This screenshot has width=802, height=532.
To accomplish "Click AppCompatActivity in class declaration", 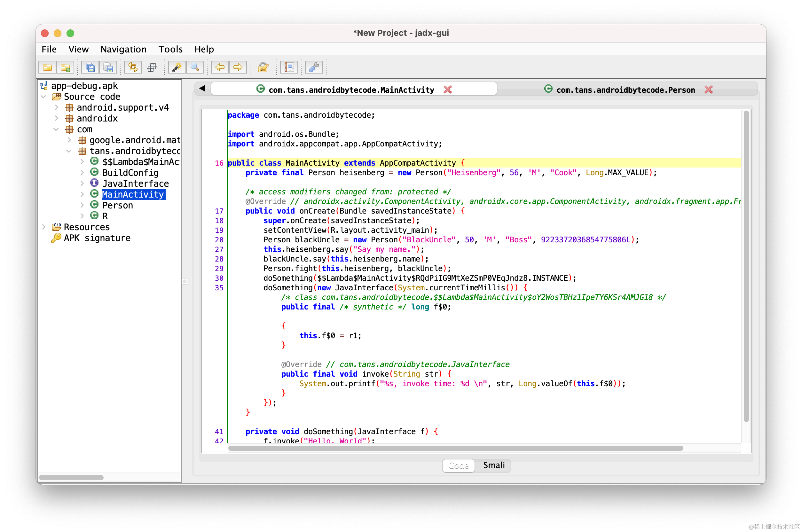I will (x=418, y=163).
